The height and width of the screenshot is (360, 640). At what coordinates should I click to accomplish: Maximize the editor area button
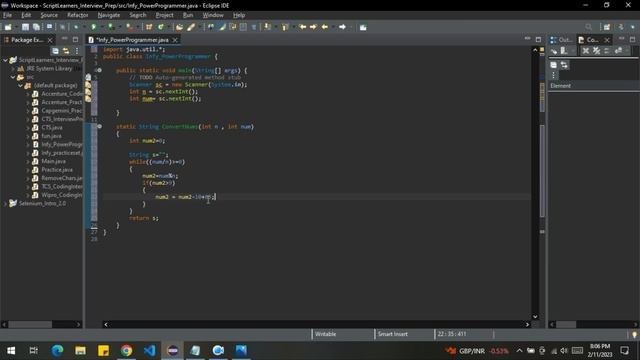point(538,39)
